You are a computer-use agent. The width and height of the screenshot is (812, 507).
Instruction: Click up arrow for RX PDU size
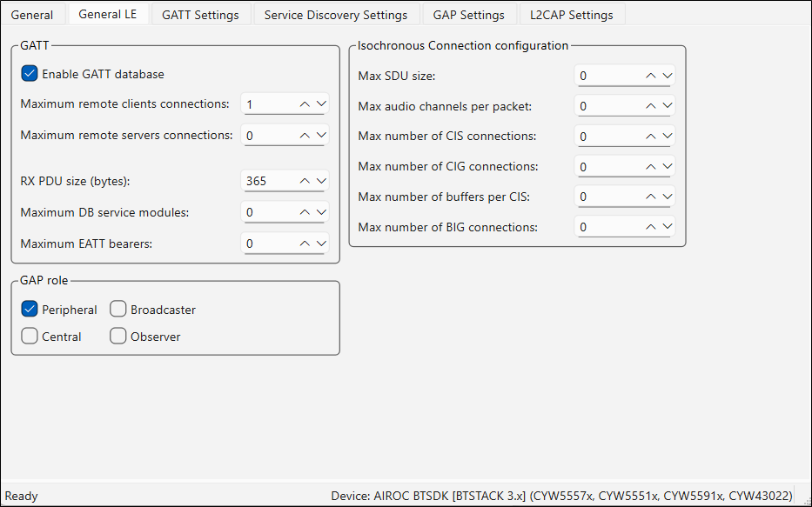tap(305, 181)
